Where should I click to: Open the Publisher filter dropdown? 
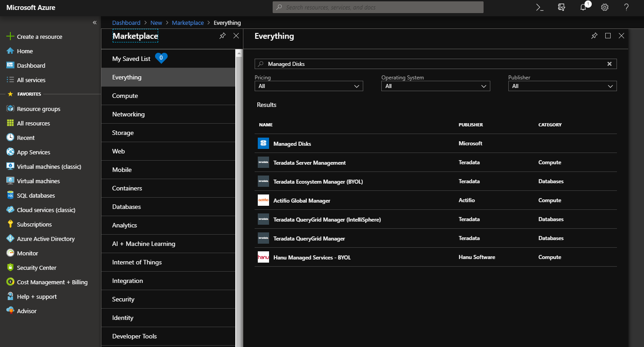click(562, 86)
